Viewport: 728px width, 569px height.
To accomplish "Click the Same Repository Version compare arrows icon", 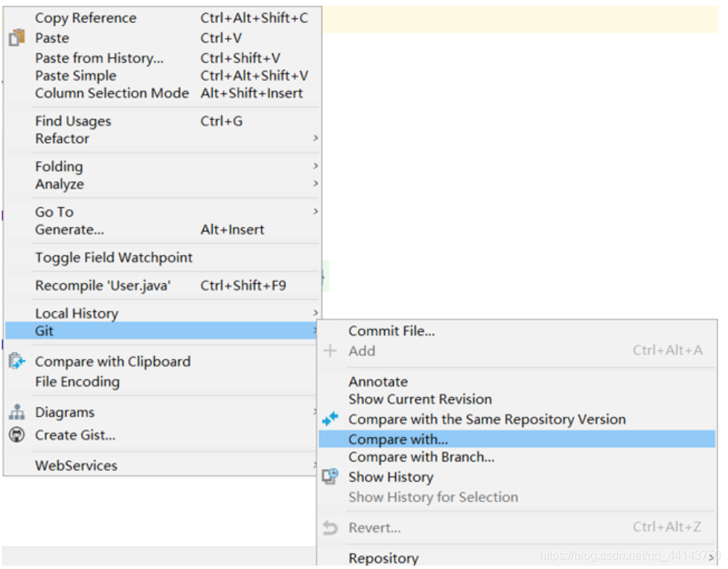I will [x=330, y=419].
